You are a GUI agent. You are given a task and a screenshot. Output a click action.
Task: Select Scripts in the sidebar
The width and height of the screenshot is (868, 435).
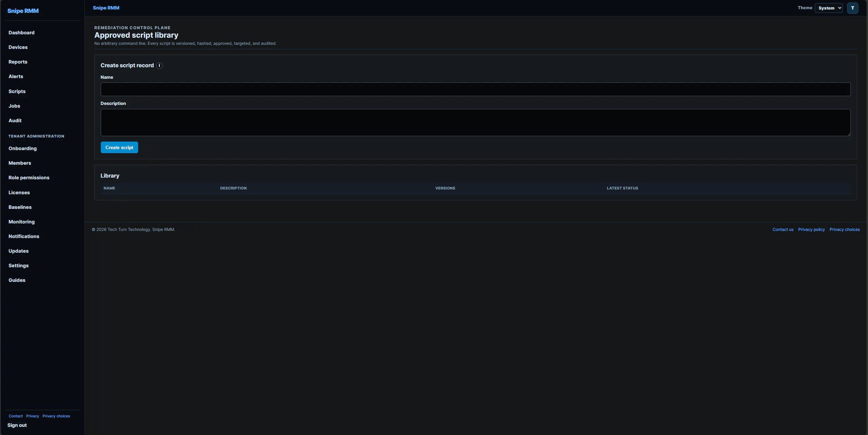point(17,91)
